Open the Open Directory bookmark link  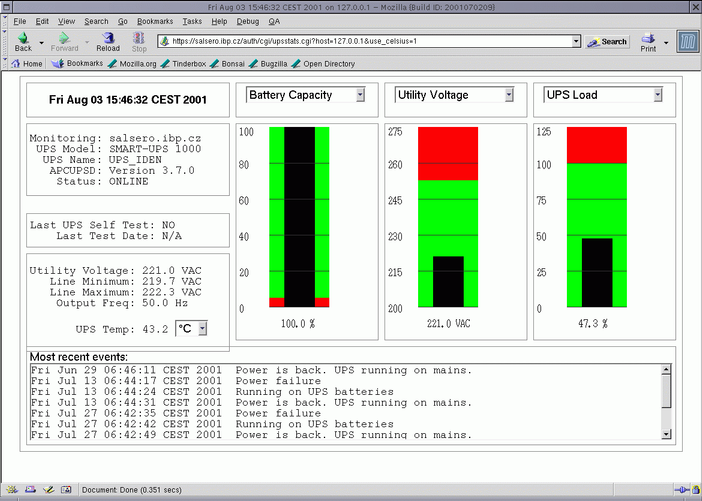click(323, 64)
